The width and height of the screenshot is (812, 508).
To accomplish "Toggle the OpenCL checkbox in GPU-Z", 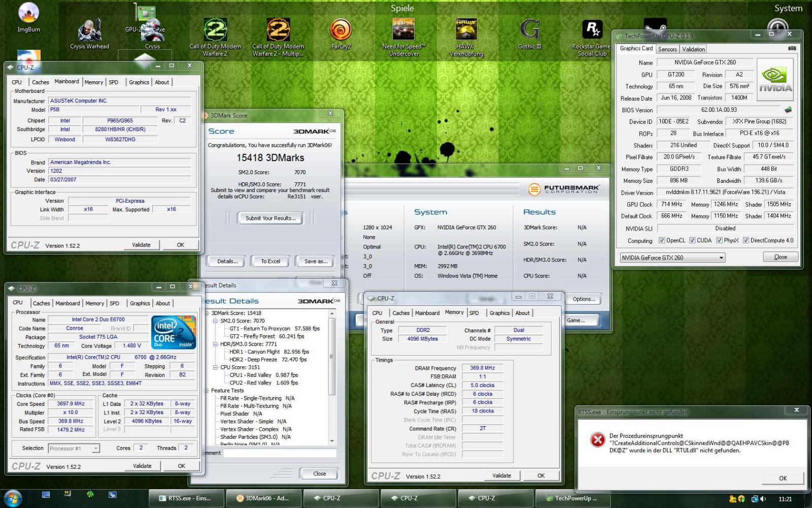I will (x=662, y=240).
